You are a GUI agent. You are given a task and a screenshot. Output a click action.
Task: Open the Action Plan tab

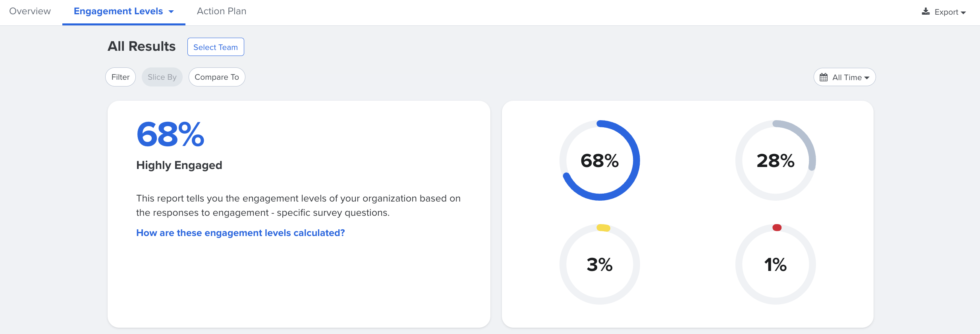(x=222, y=11)
